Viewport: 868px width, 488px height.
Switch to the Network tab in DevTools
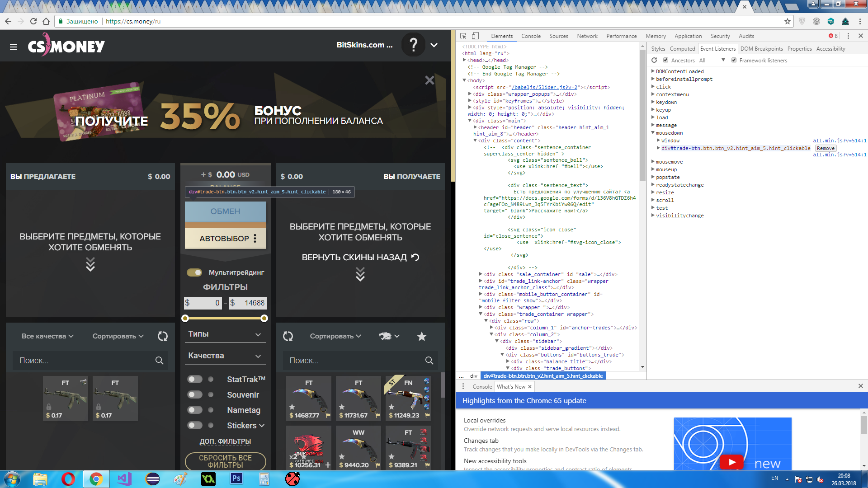pyautogui.click(x=587, y=36)
